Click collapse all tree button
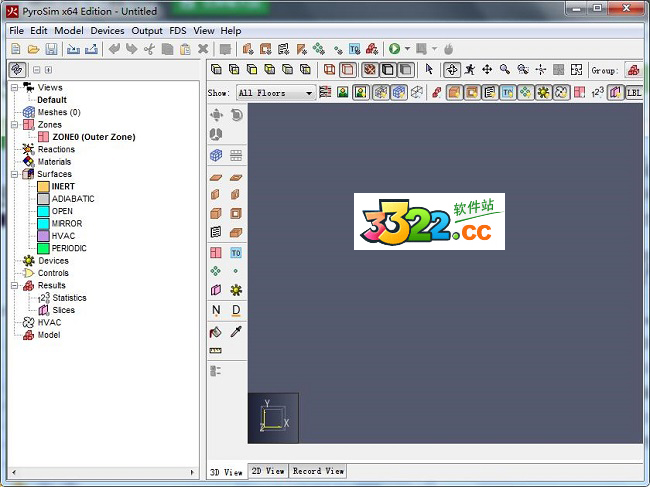 tap(36, 70)
